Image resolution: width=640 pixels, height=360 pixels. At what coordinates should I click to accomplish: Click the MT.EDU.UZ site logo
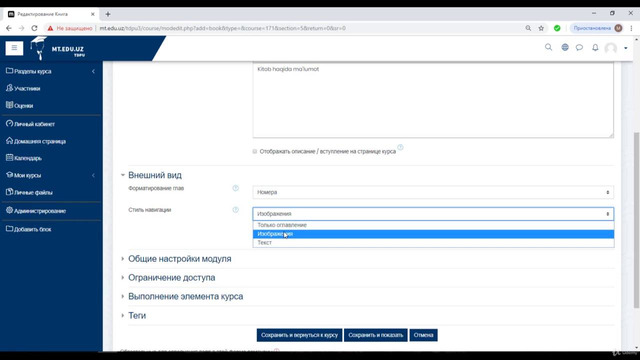[x=58, y=48]
